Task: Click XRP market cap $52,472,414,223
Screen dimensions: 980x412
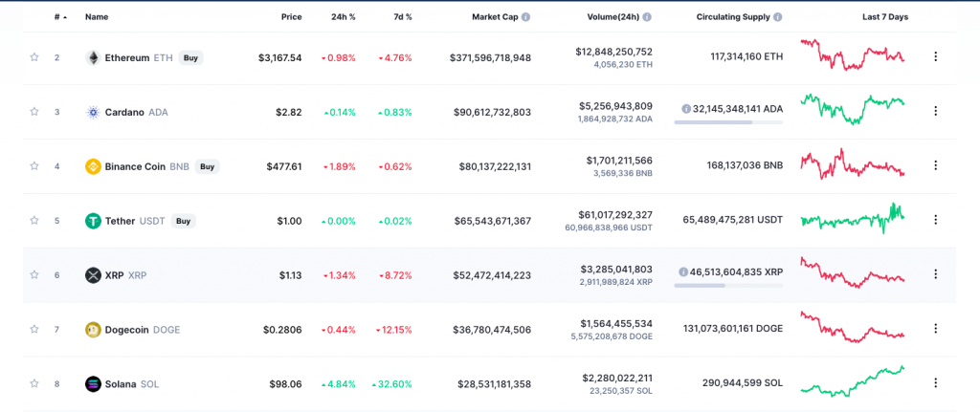Action: 493,275
